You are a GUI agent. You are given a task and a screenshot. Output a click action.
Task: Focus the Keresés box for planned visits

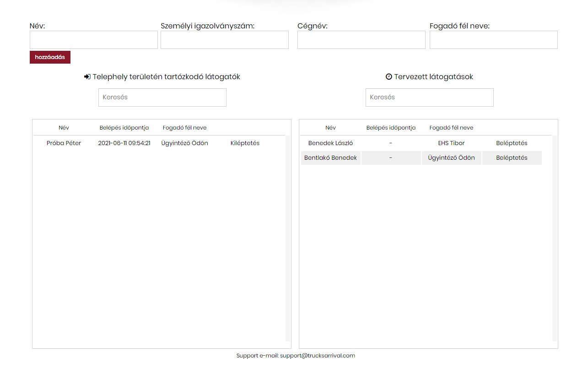tap(430, 97)
